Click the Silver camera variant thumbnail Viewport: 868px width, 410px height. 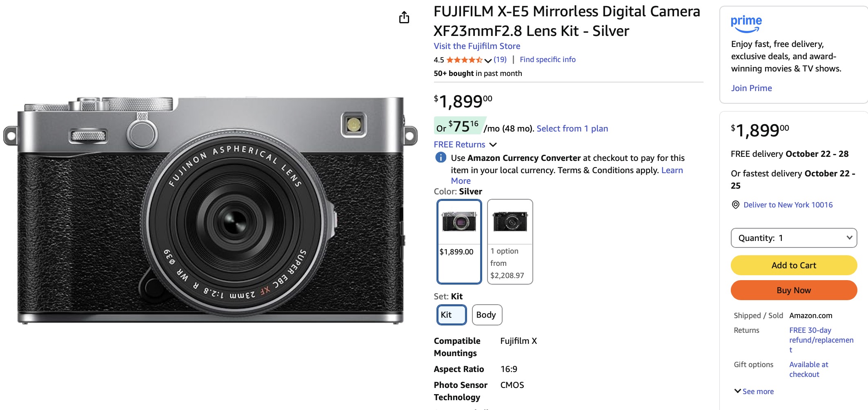point(459,222)
